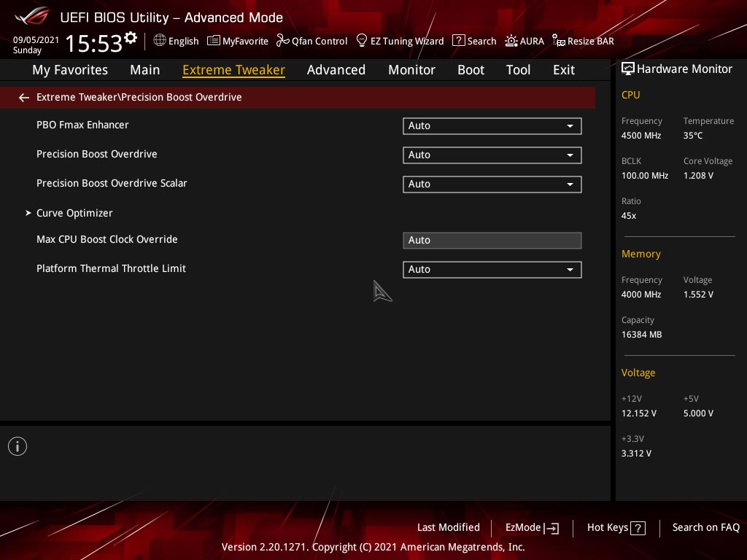Open the Boot tab
This screenshot has width=747, height=560.
click(x=471, y=70)
